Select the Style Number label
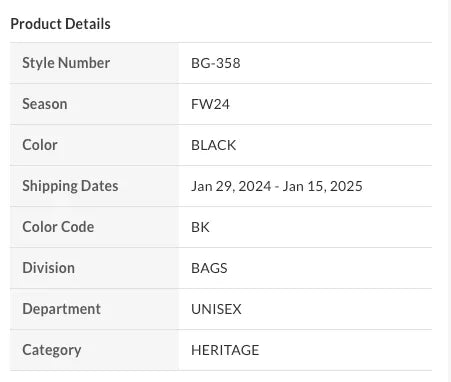The height and width of the screenshot is (382, 451). [x=66, y=63]
